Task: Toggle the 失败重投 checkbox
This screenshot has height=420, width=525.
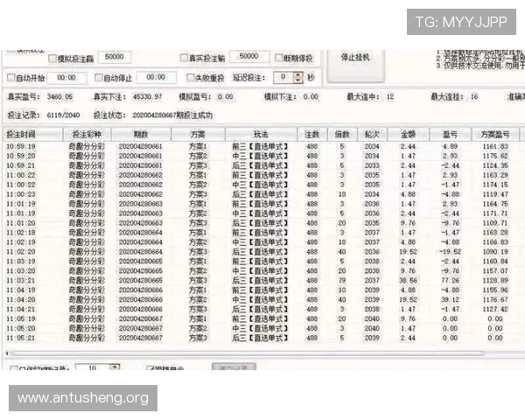Action: 190,78
